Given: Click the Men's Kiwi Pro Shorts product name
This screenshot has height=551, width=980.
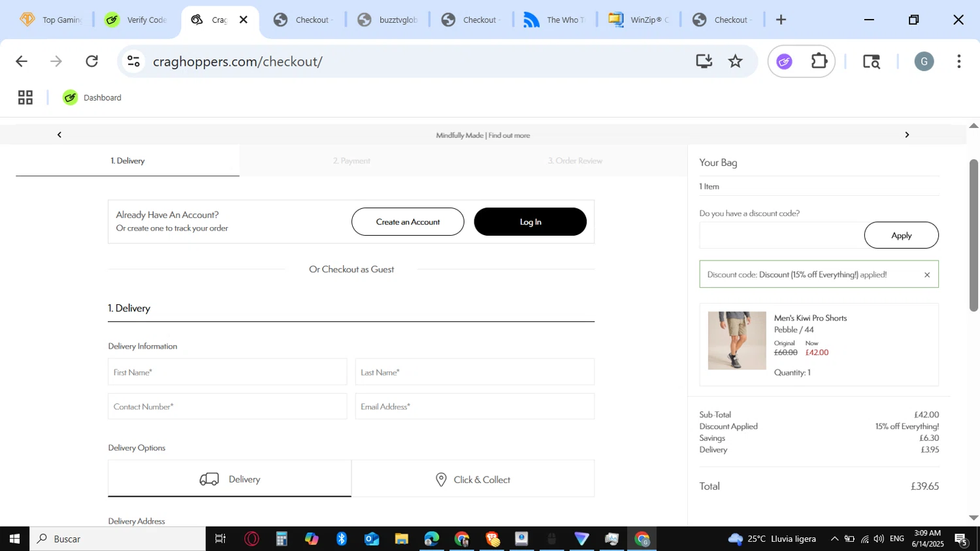Looking at the screenshot, I should coord(810,318).
